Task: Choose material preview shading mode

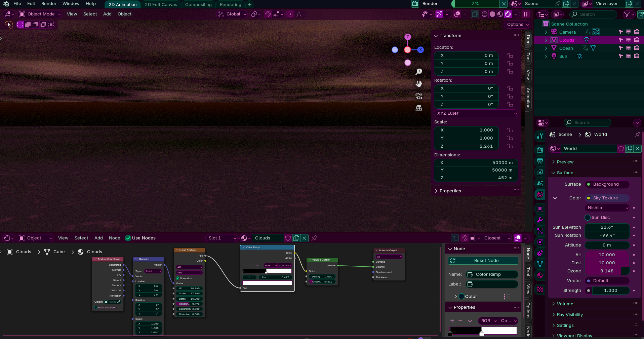Action: tap(500, 14)
